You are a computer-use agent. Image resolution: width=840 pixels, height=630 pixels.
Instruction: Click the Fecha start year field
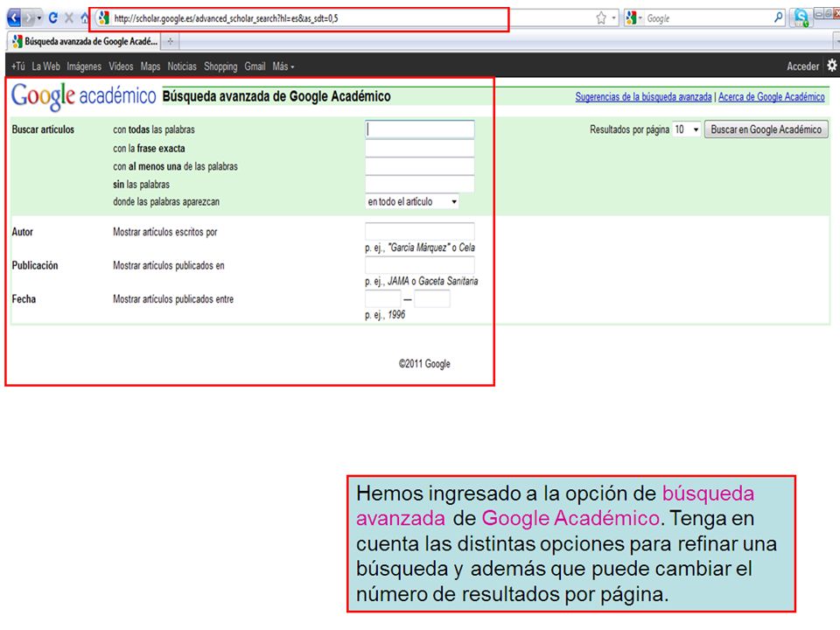pyautogui.click(x=383, y=298)
